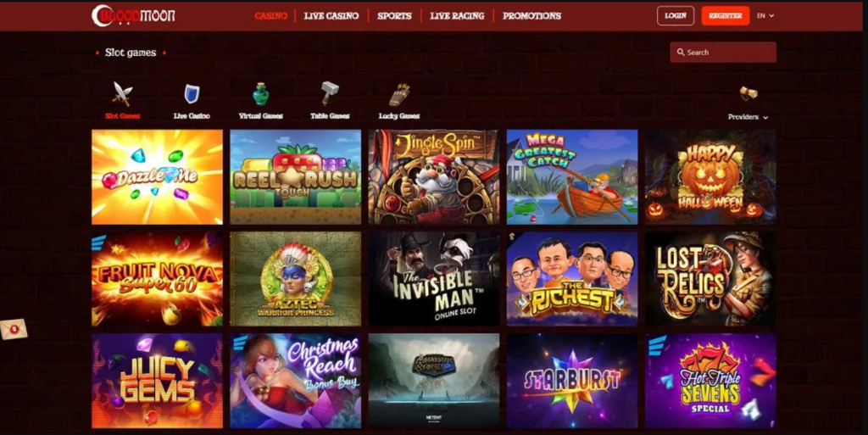Open the Promotions menu item
868x435 pixels.
(531, 16)
